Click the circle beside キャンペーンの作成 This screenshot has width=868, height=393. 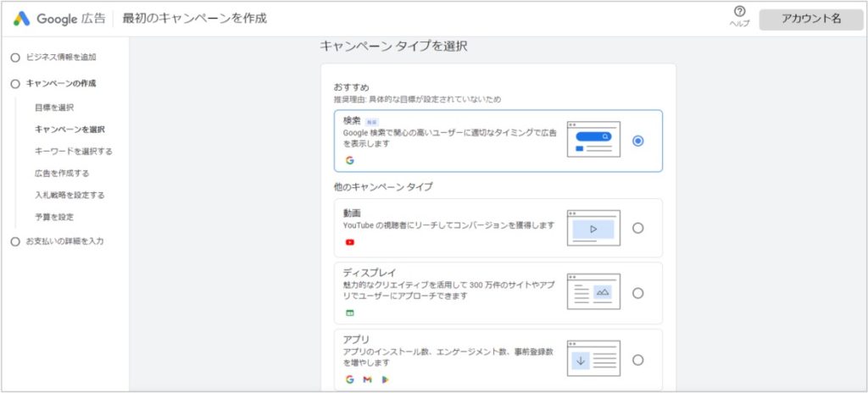[x=15, y=84]
